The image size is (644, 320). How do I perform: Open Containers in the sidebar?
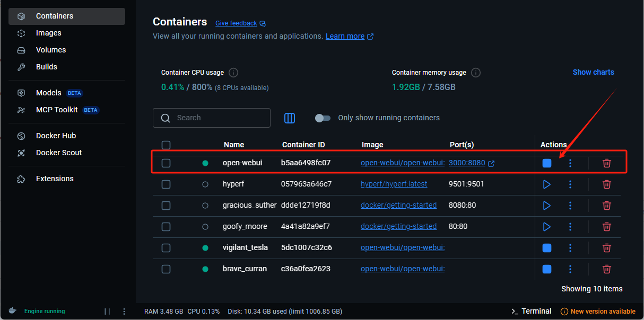click(67, 16)
